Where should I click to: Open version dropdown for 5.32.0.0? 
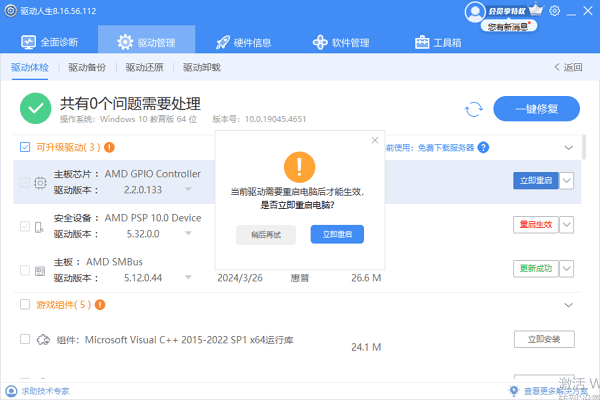(x=188, y=233)
